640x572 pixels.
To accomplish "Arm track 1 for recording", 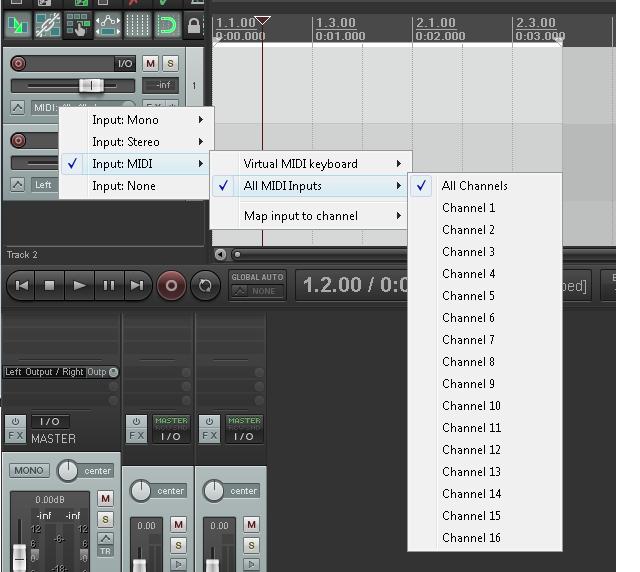I will [18, 63].
